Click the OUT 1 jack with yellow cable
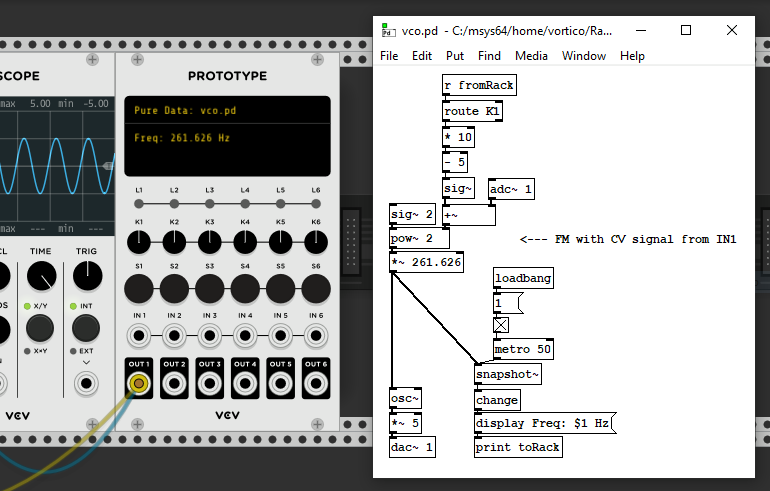The width and height of the screenshot is (770, 491). pos(139,382)
